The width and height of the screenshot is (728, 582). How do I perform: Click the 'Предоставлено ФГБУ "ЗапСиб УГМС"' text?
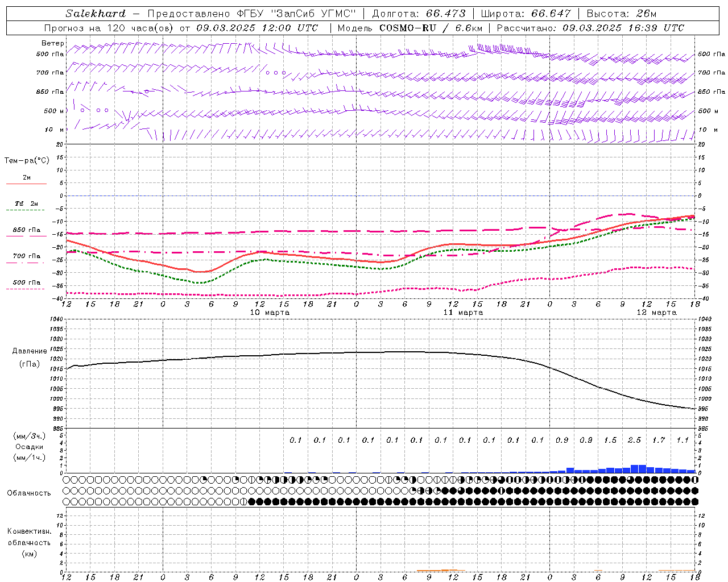(251, 14)
